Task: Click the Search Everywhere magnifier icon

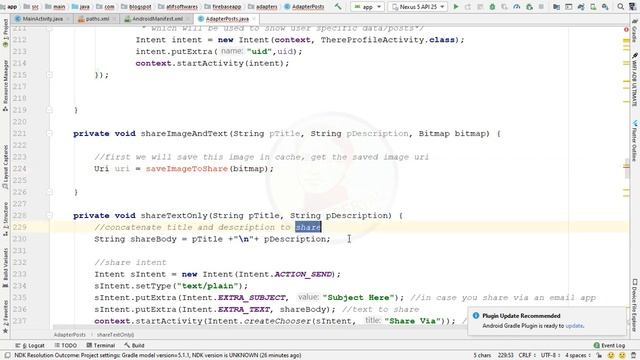Action: pyautogui.click(x=620, y=7)
